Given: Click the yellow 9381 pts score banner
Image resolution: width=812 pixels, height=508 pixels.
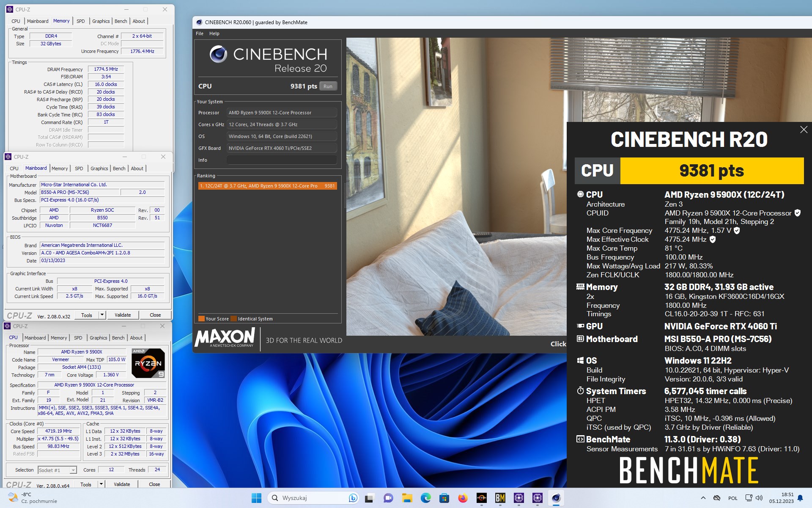Looking at the screenshot, I should [712, 171].
